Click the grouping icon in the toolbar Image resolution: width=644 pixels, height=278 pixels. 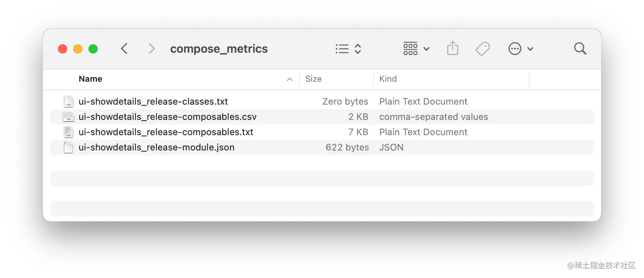[x=410, y=48]
